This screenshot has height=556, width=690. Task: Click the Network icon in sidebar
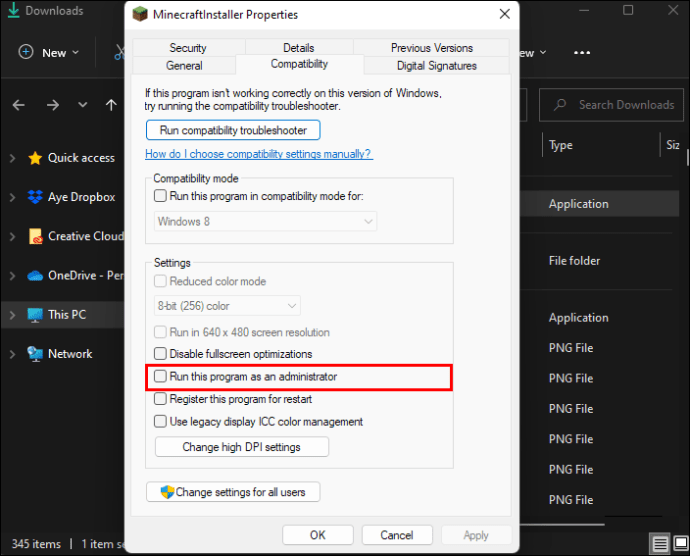tap(35, 354)
